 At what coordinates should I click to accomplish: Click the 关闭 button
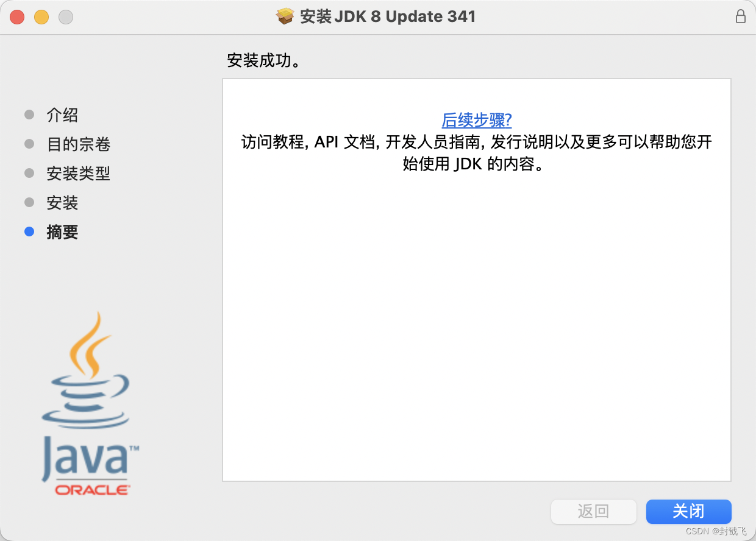point(688,511)
